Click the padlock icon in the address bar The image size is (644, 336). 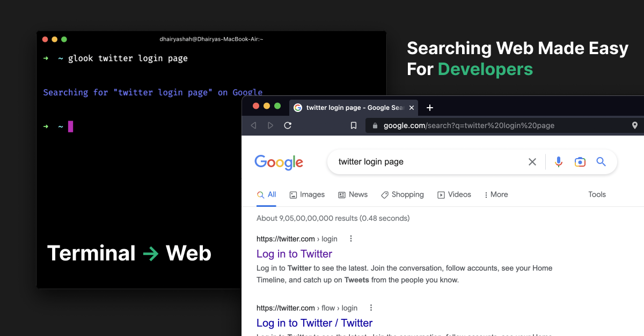click(375, 125)
